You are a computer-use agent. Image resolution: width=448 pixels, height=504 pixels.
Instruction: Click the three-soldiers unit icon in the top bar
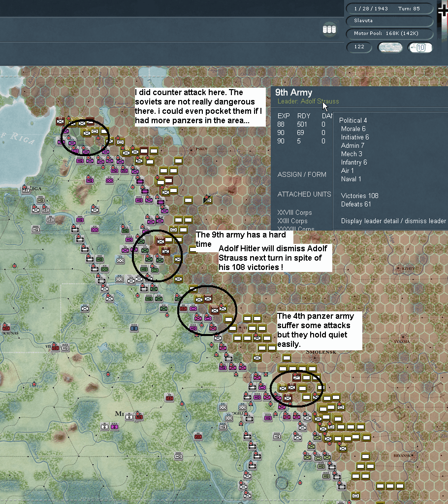tap(329, 29)
